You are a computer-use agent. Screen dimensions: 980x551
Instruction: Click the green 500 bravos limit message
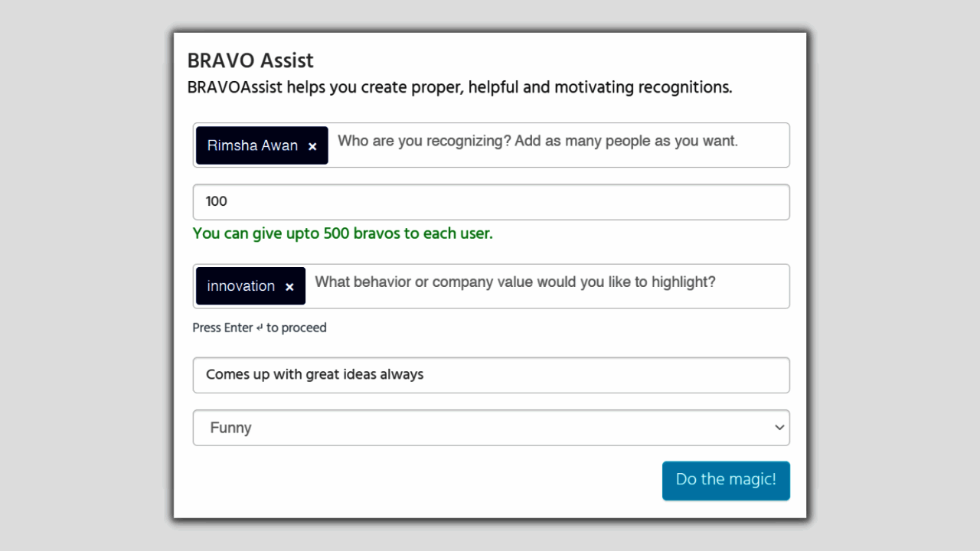point(342,233)
